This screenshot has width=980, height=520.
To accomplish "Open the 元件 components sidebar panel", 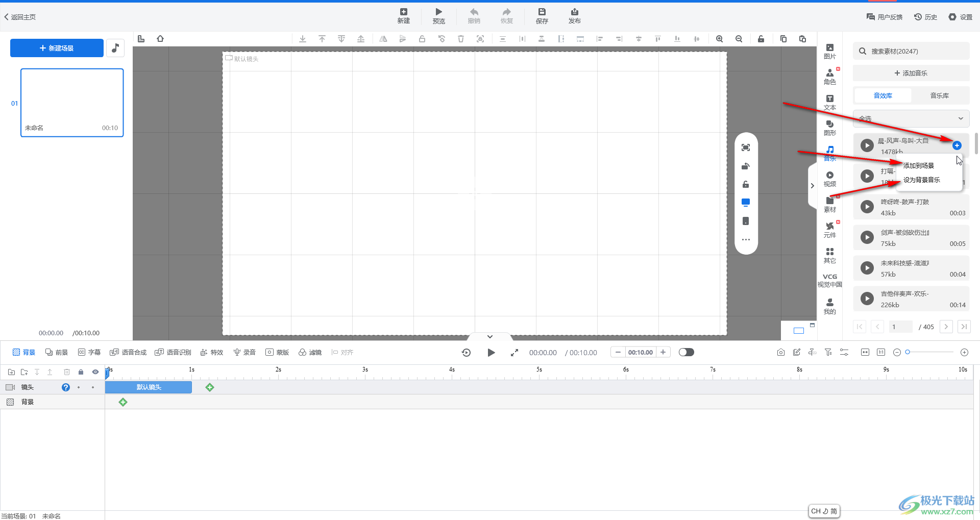I will coord(830,230).
